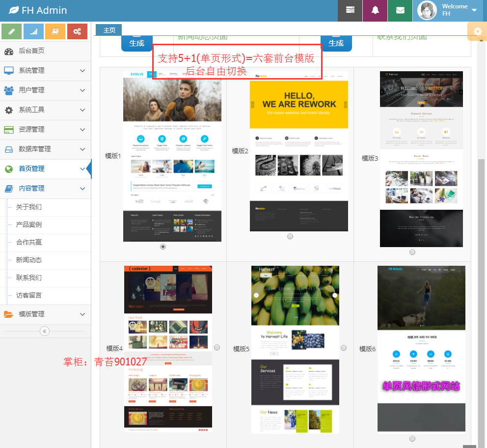The height and width of the screenshot is (448, 487).
Task: Click the monitor icon beside 系统管理
Action: (9, 71)
